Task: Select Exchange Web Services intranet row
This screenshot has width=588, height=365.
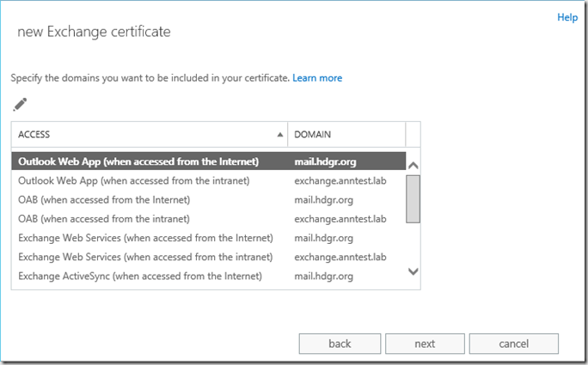Action: pos(145,257)
